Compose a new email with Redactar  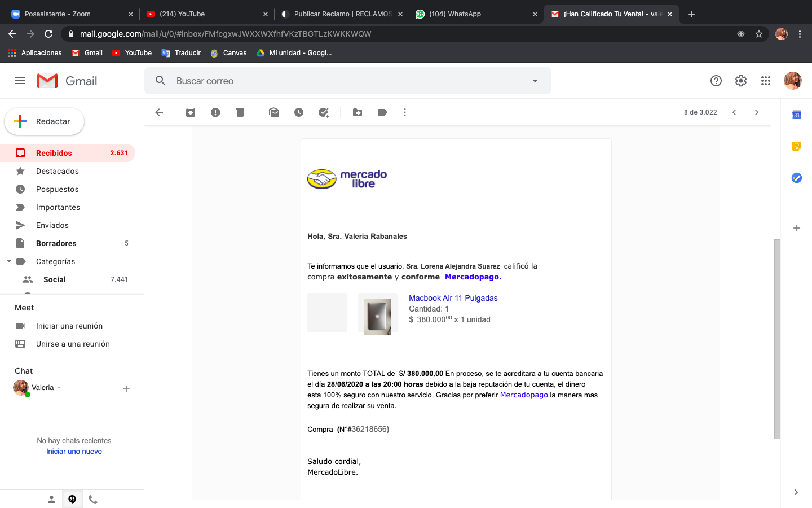click(x=45, y=121)
